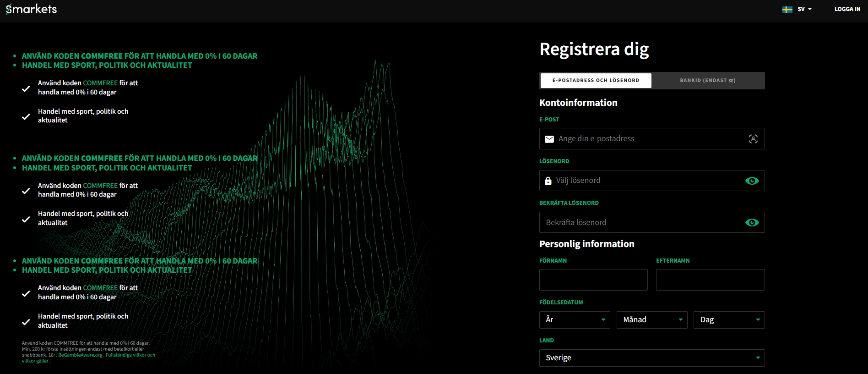Screen dimensions: 868x374
Task: Open the Land dropdown showing Sverige
Action: [652, 358]
